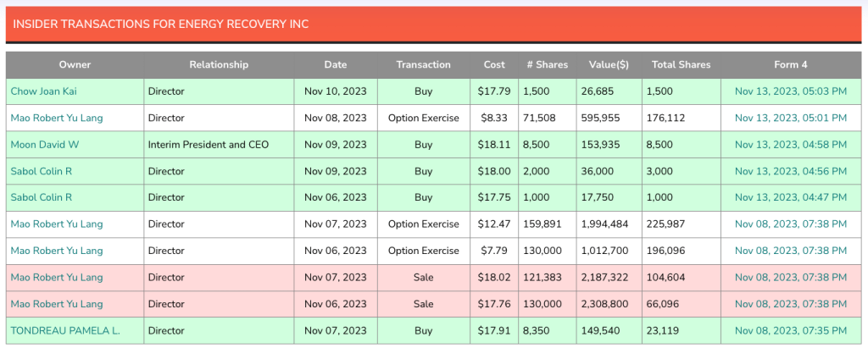Select the 121,383 shares cell
Image resolution: width=868 pixels, height=348 pixels.
coord(548,277)
